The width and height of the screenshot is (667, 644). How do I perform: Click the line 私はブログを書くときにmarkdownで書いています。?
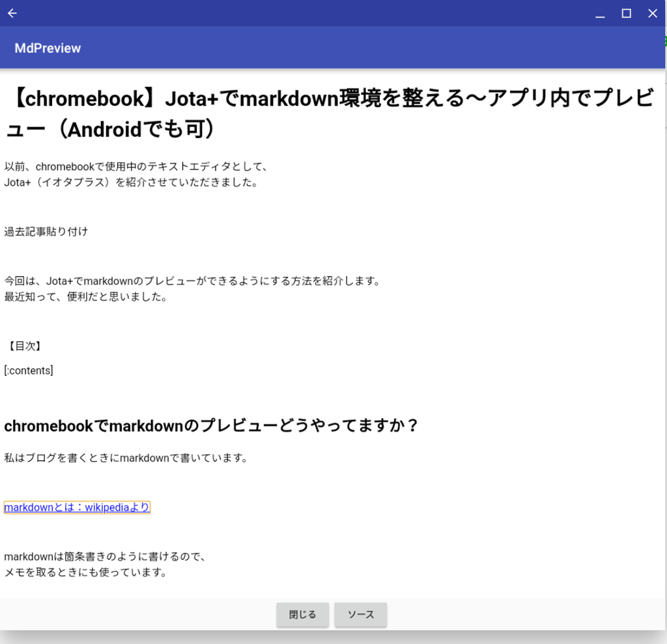pos(126,458)
